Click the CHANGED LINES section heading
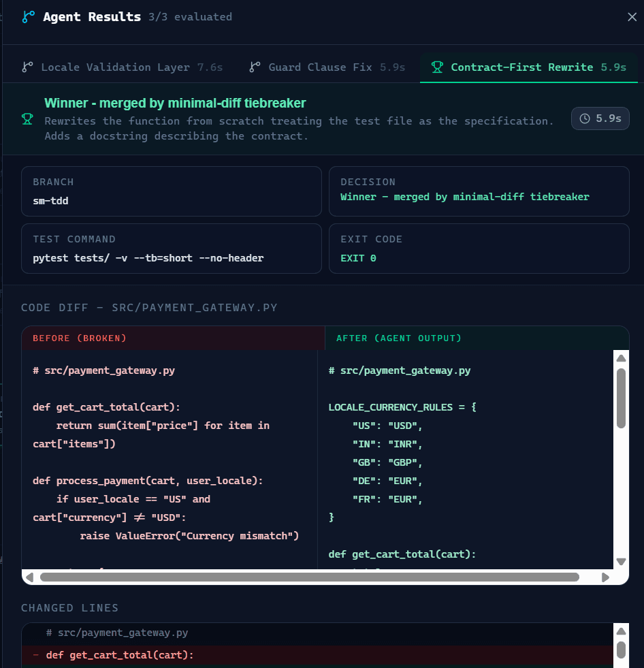644x668 pixels. [70, 608]
